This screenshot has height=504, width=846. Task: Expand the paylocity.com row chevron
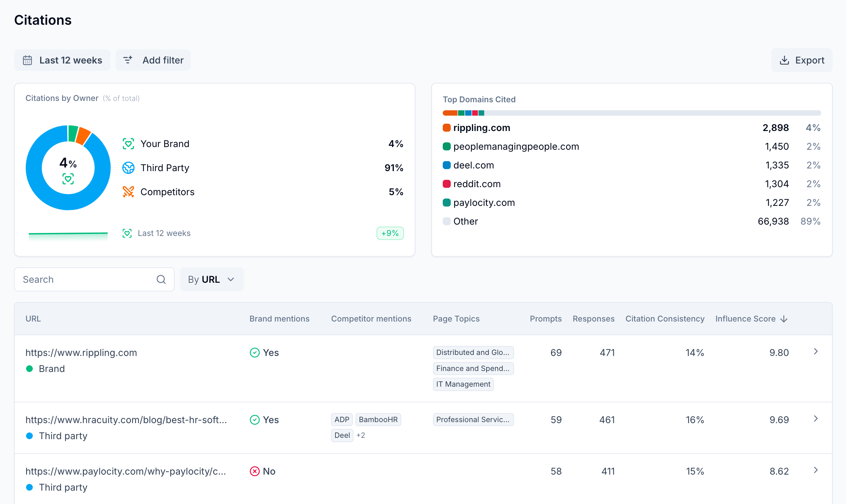click(816, 470)
